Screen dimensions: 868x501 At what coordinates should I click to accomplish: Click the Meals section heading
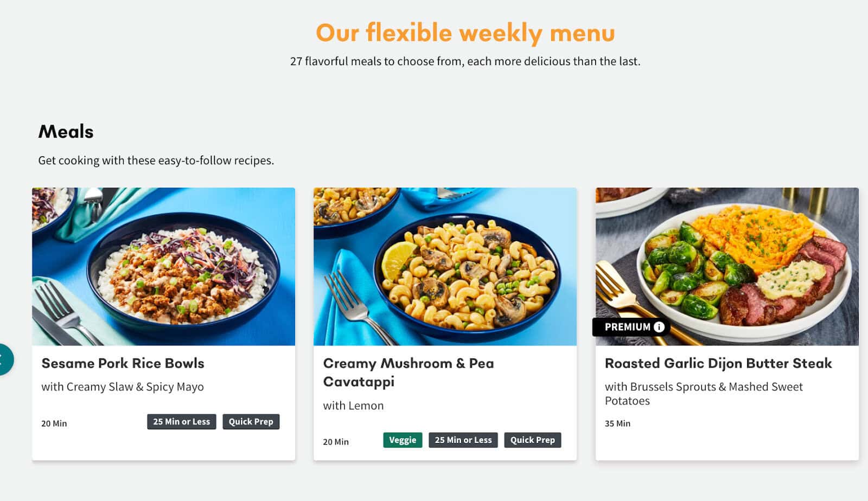66,132
